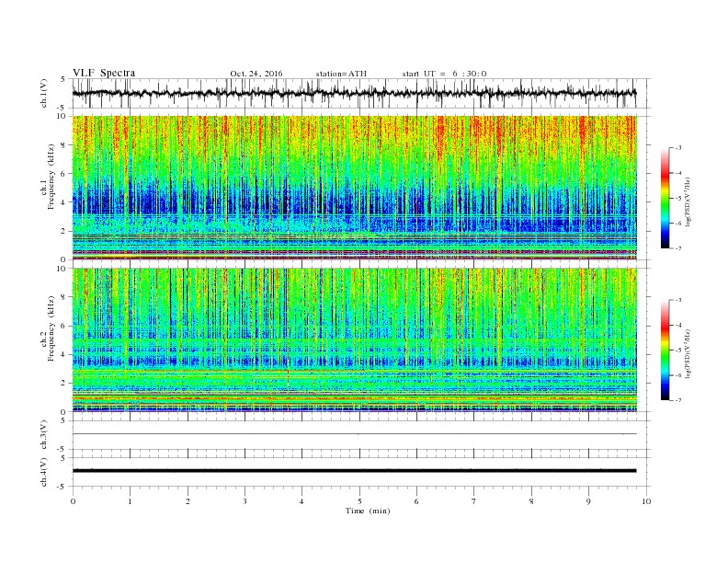Image resolution: width=728 pixels, height=563 pixels.
Task: Click the ch.1 waveform voltage trace panel
Action: pyautogui.click(x=361, y=93)
